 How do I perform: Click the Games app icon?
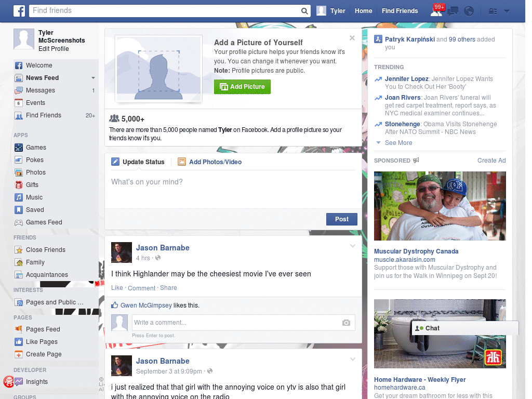pyautogui.click(x=19, y=148)
